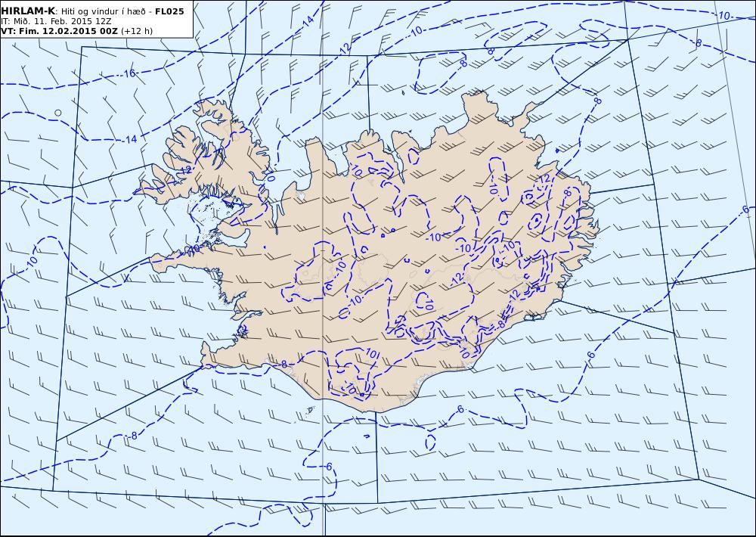Click the small calm-wind circle symbol
Screen dimensions: 756x537
click(x=58, y=113)
